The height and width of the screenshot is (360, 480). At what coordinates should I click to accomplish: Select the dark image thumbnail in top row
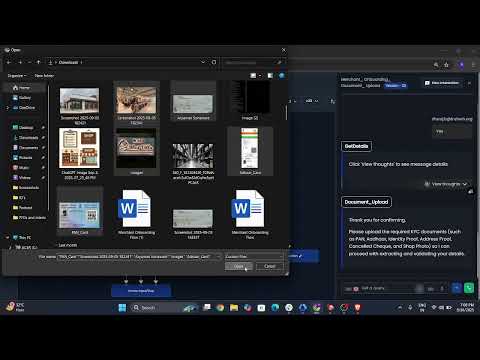point(250,100)
